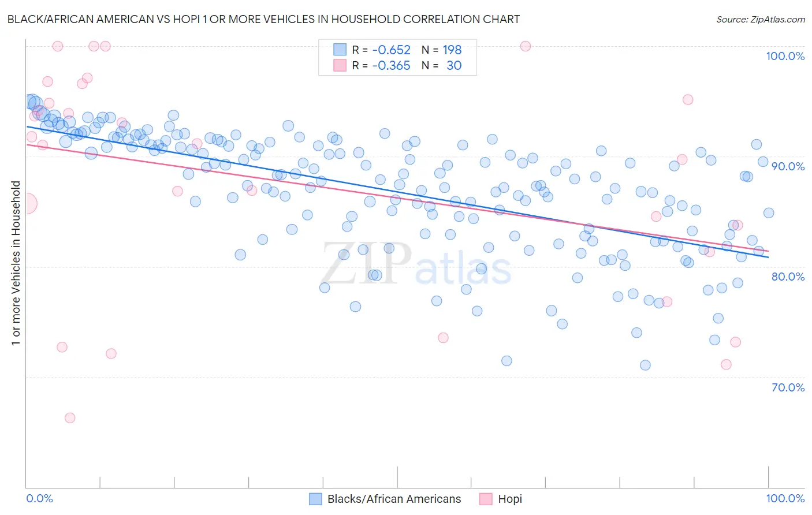Click the blue Blacks/African Americans legend swatch
The width and height of the screenshot is (812, 515).
click(x=315, y=499)
